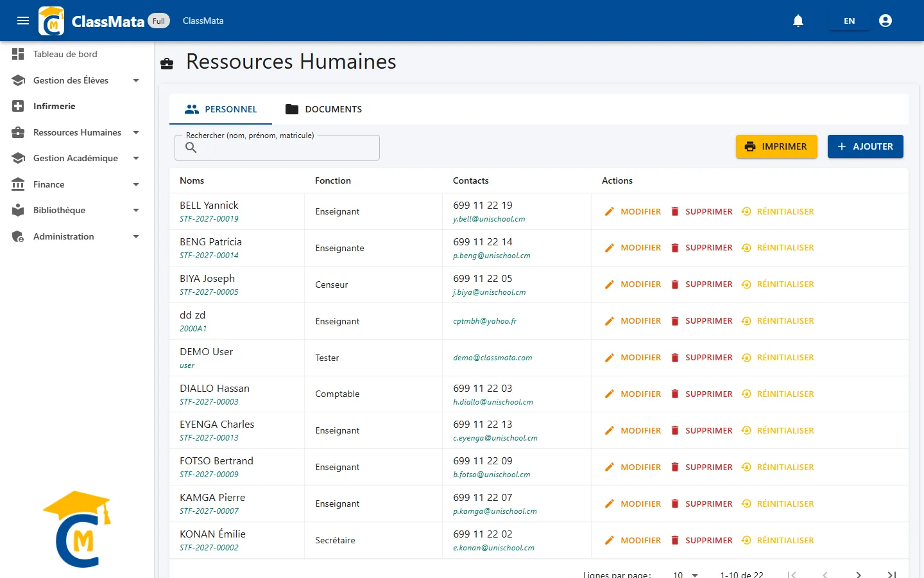
Task: Open the rows per page dropdown
Action: click(x=685, y=574)
